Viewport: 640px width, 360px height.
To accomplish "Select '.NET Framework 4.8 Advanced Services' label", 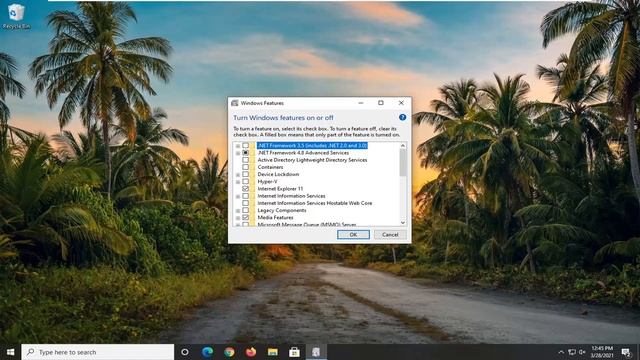I will 303,153.
